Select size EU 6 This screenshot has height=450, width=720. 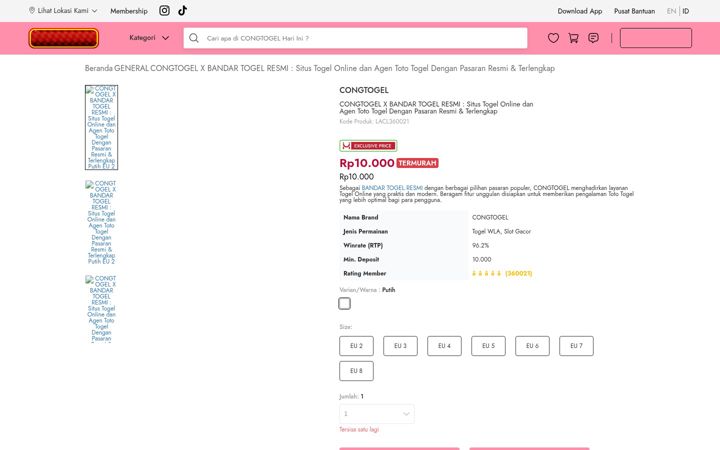click(532, 346)
